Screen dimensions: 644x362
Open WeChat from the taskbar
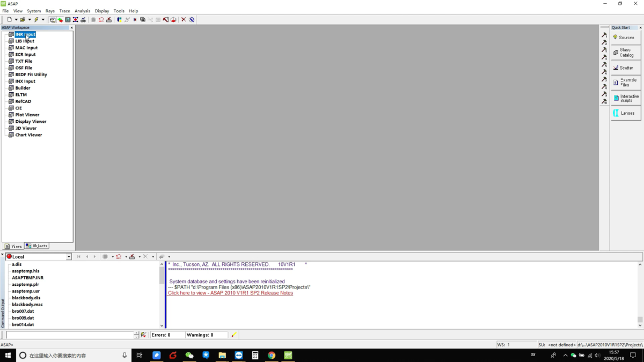coord(189,355)
